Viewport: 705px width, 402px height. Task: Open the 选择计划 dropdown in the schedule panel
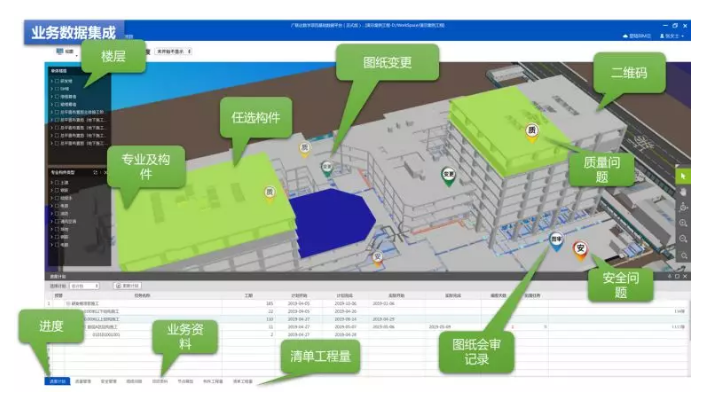84,286
